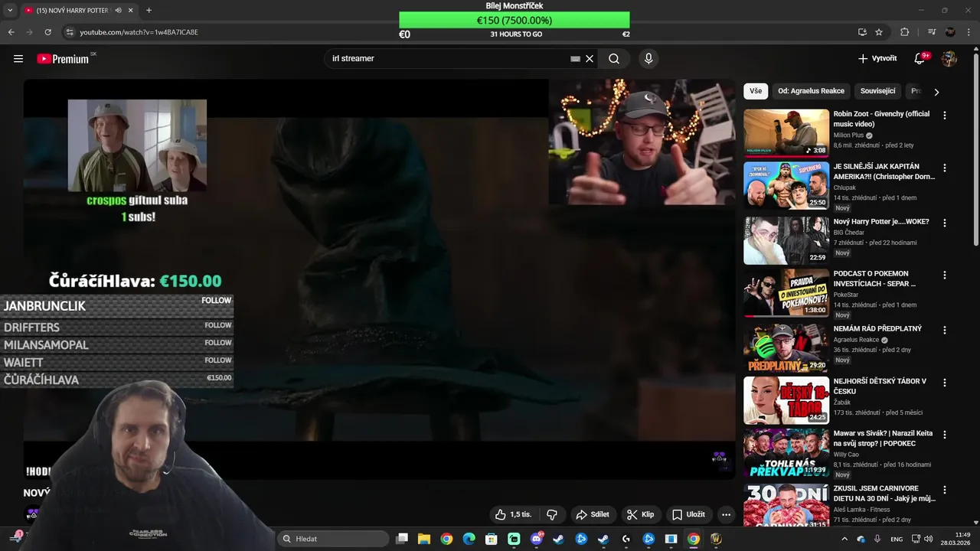Screen dimensions: 980x551
Task: Open Discord from the taskbar
Action: tap(537, 539)
